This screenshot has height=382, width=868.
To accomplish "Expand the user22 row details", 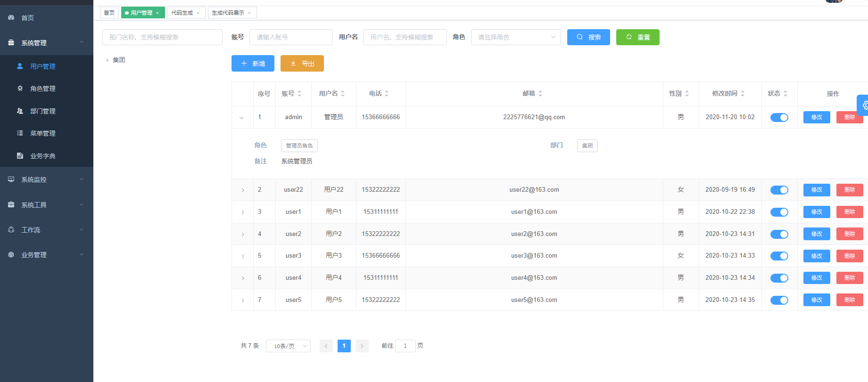I will pyautogui.click(x=243, y=190).
